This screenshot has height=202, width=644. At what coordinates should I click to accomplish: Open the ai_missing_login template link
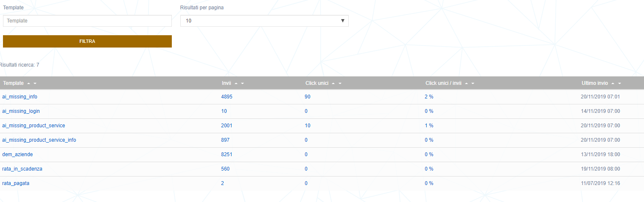coord(21,111)
